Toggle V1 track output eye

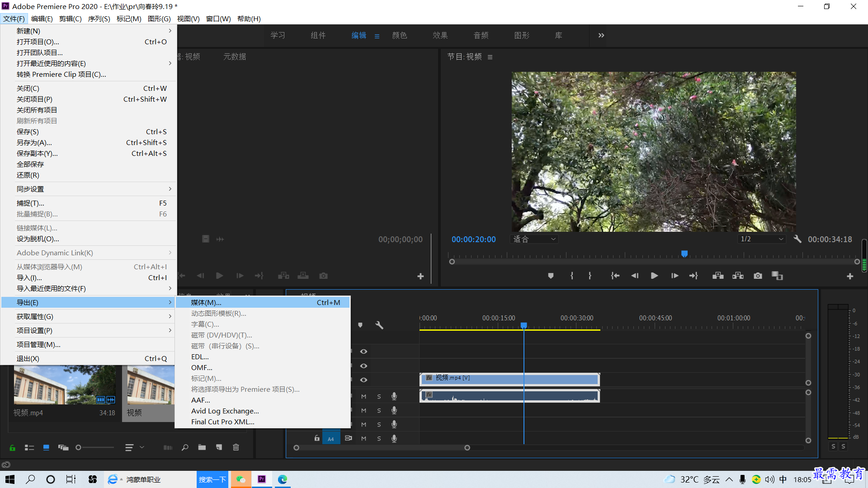(x=363, y=380)
